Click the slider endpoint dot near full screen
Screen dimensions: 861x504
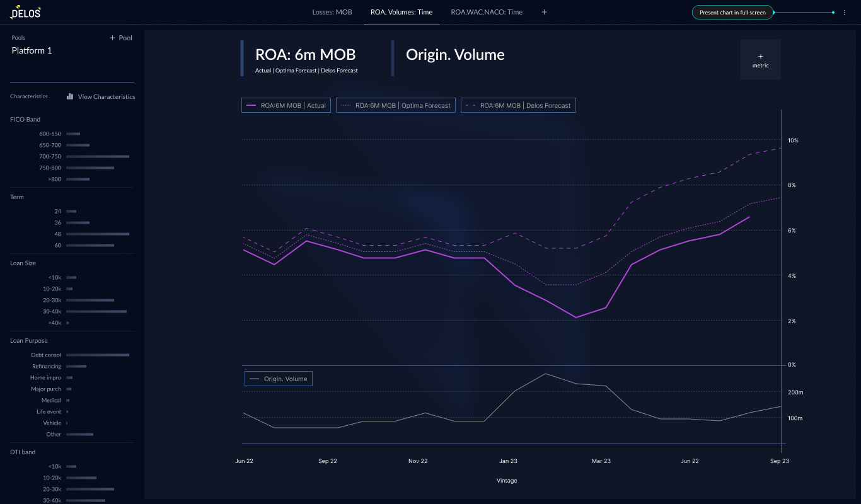(x=833, y=13)
